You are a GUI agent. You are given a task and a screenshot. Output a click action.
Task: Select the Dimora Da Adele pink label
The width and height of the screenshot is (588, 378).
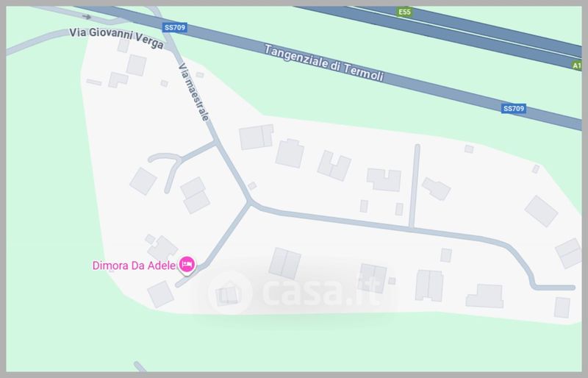(x=134, y=265)
